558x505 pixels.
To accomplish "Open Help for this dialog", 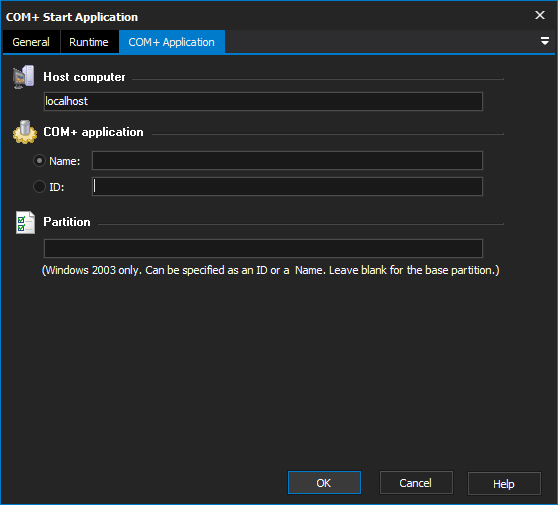I will [504, 484].
